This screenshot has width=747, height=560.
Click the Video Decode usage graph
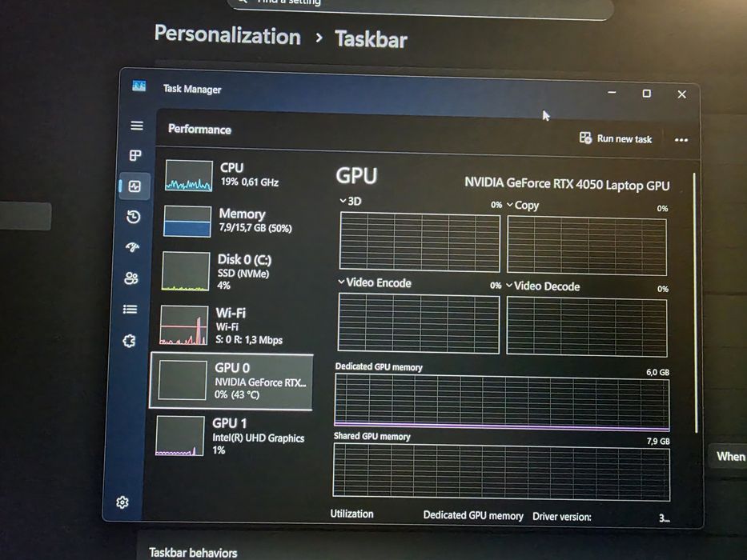pyautogui.click(x=587, y=326)
